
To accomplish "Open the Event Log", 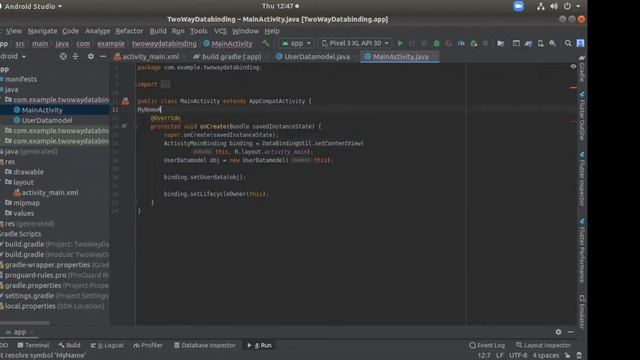I will [x=487, y=345].
